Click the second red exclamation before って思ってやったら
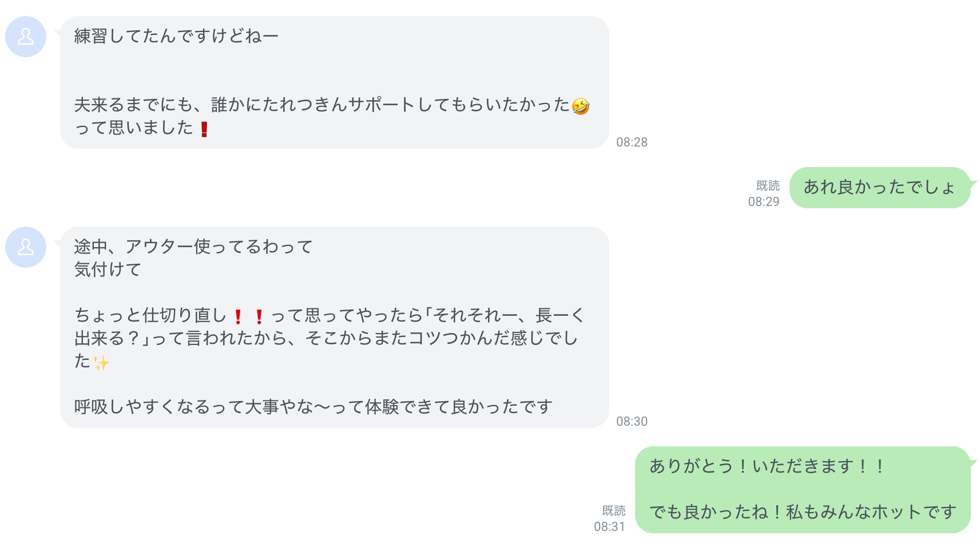Screen dimensions: 980x547 click(x=259, y=316)
